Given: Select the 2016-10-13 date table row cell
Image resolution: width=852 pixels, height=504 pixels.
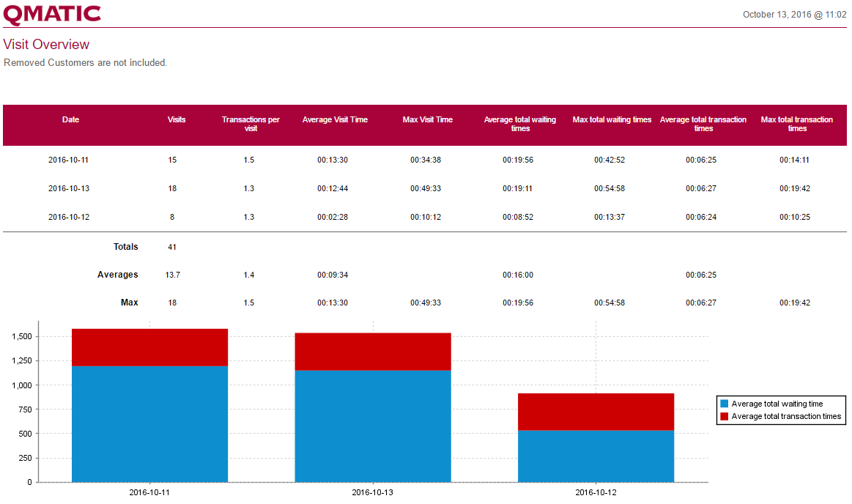Looking at the screenshot, I should 68,188.
